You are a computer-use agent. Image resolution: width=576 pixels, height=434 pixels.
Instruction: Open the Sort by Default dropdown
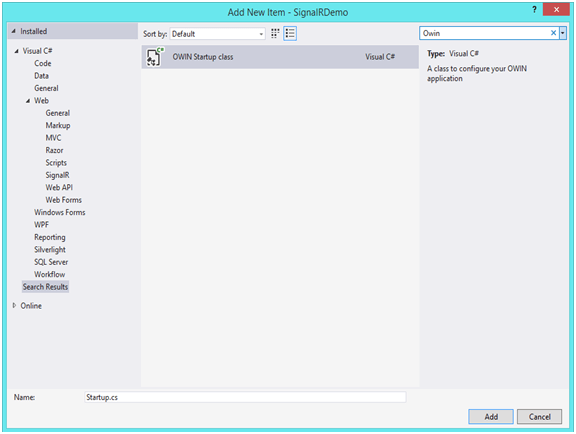[x=217, y=34]
